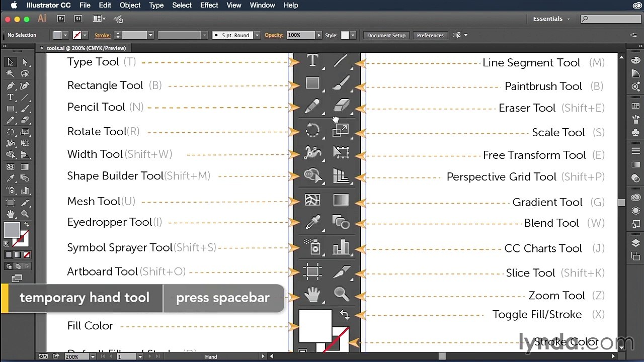
Task: Click the Document Setup button
Action: (x=386, y=35)
